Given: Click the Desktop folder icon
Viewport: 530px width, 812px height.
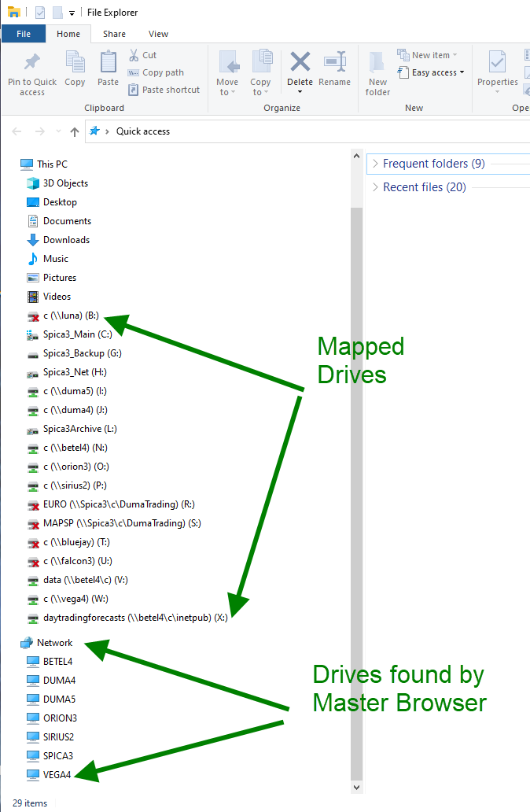Looking at the screenshot, I should 33,202.
